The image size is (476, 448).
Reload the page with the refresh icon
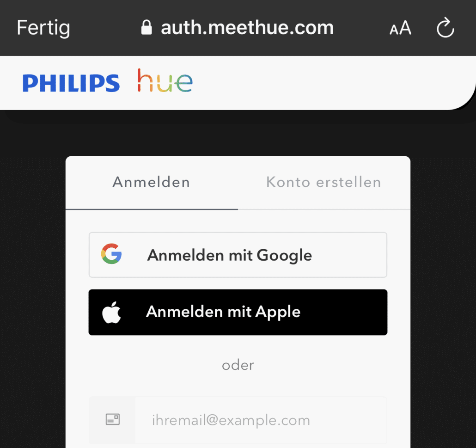(x=445, y=28)
